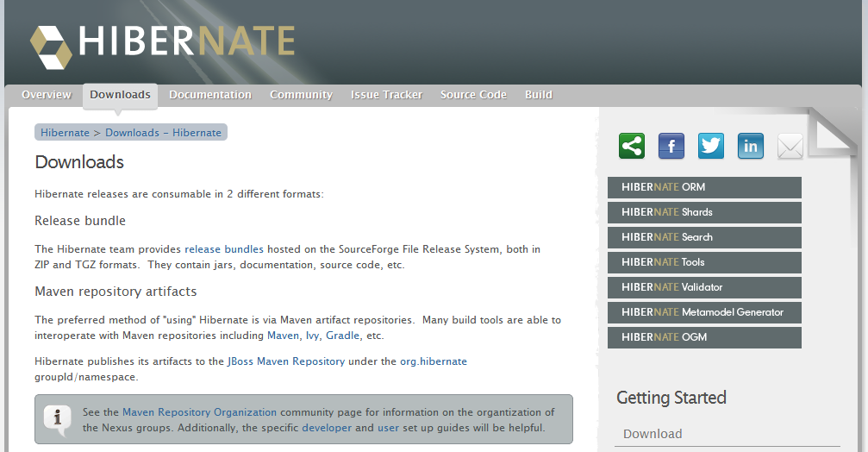Viewport: 868px width, 452px height.
Task: Click the email envelope share icon
Action: [x=790, y=147]
